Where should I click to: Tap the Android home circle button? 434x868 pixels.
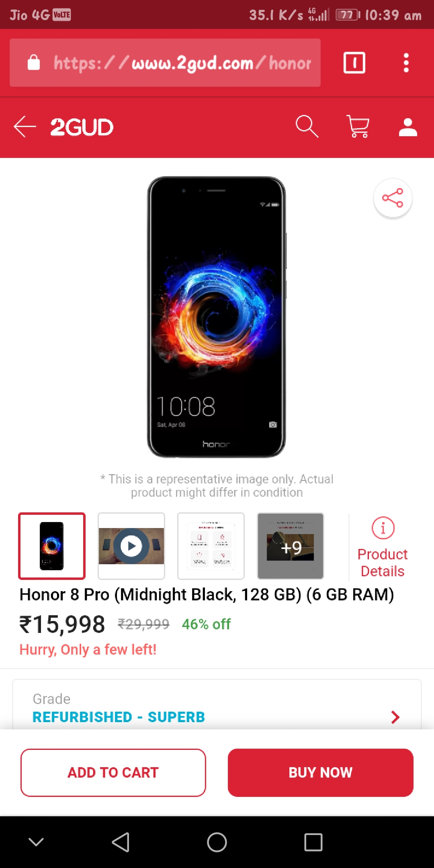(217, 842)
